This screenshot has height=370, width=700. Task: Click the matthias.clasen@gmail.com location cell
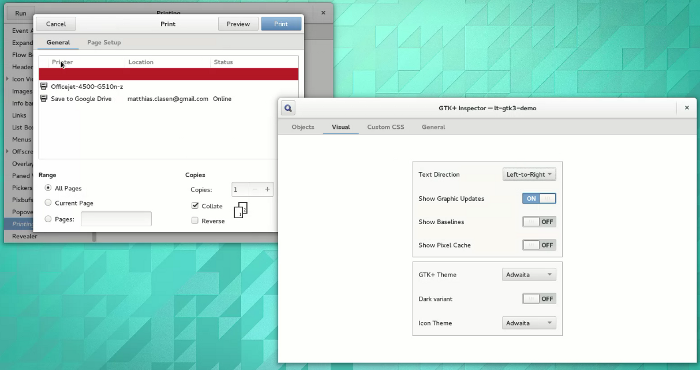pyautogui.click(x=168, y=99)
